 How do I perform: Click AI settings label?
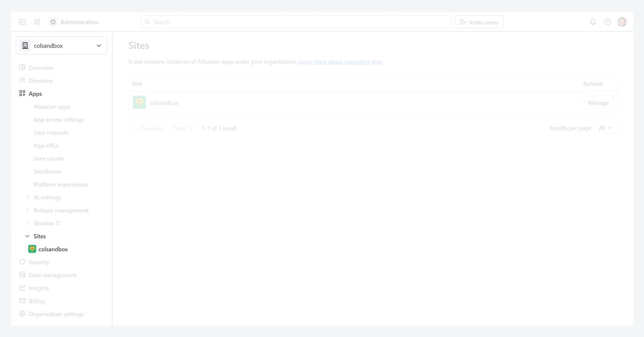click(47, 197)
